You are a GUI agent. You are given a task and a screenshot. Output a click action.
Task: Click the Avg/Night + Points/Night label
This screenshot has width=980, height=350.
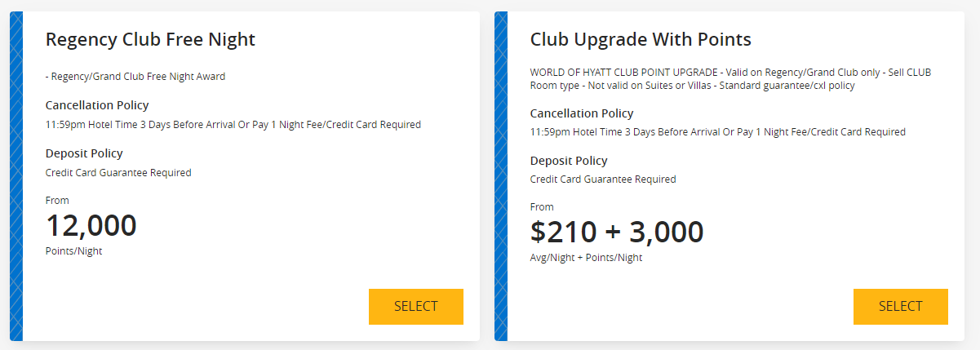pyautogui.click(x=586, y=258)
